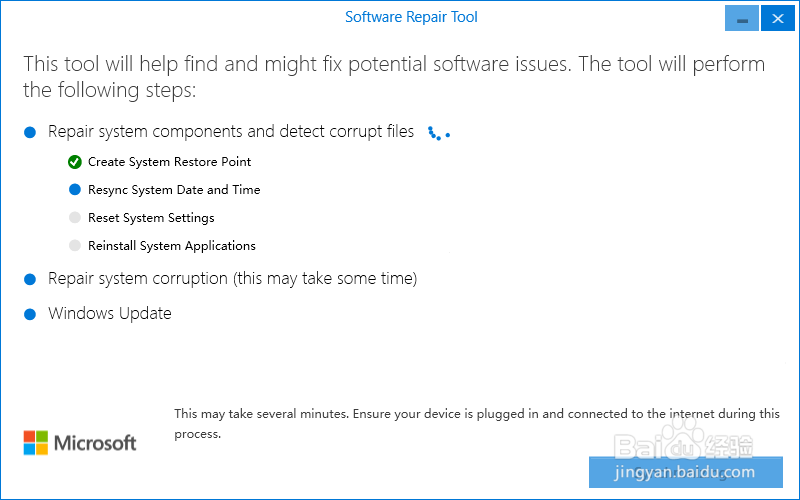Select Repair system corruption step text
Screen dimensions: 800x500
coord(232,279)
